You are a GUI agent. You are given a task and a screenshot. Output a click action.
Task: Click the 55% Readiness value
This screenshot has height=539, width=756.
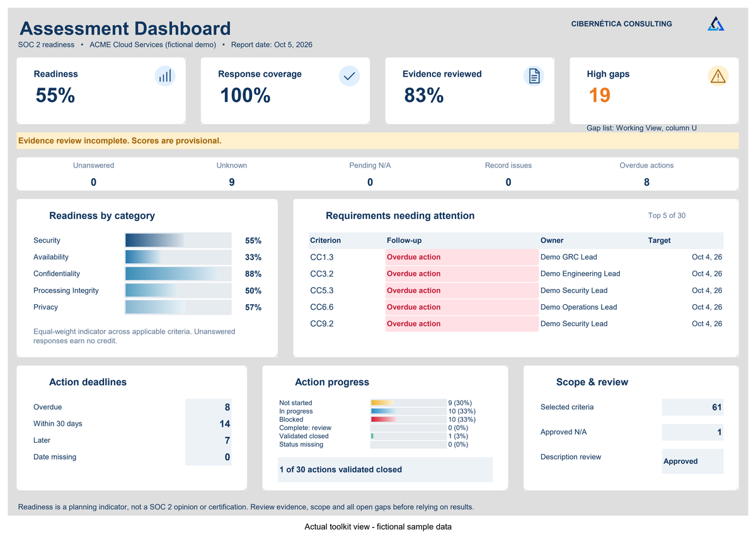coord(55,95)
